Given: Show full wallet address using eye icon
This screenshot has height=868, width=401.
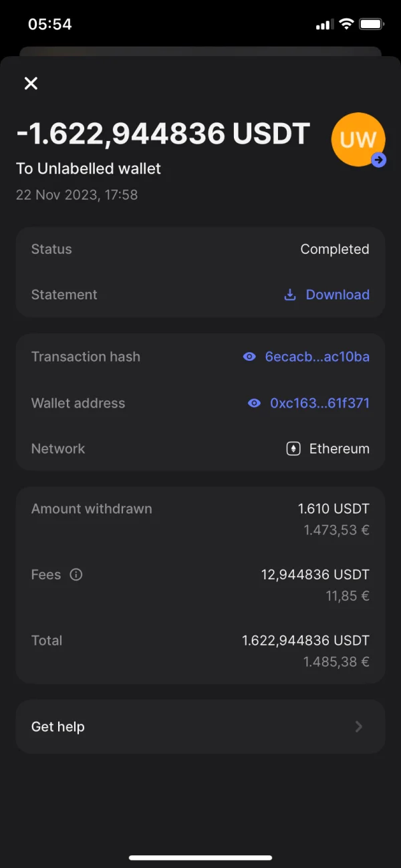Looking at the screenshot, I should coord(254,403).
